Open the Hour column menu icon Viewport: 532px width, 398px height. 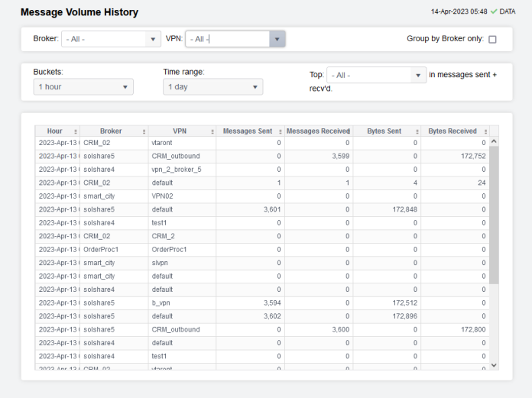coord(75,131)
